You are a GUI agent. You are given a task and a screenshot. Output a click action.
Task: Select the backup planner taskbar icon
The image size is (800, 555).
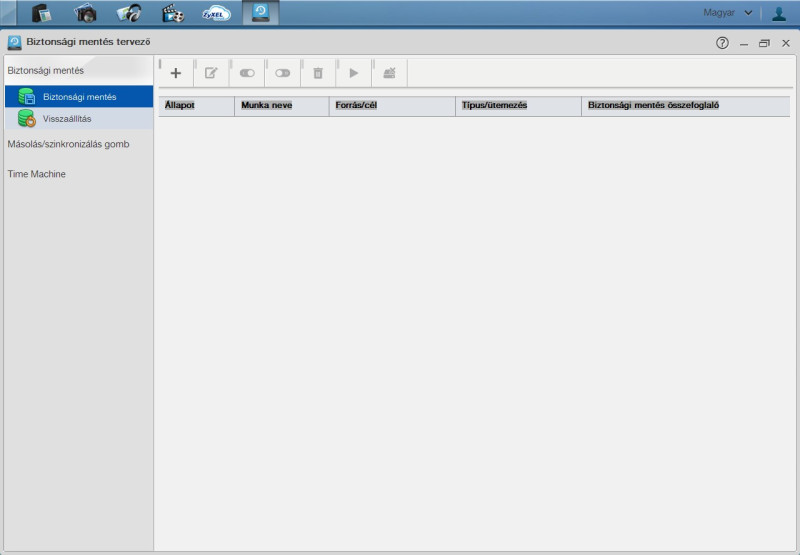260,13
